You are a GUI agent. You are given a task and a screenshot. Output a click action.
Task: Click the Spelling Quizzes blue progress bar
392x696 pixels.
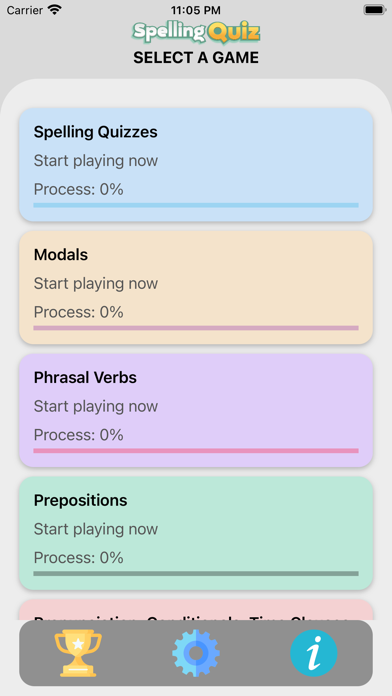coord(196,205)
